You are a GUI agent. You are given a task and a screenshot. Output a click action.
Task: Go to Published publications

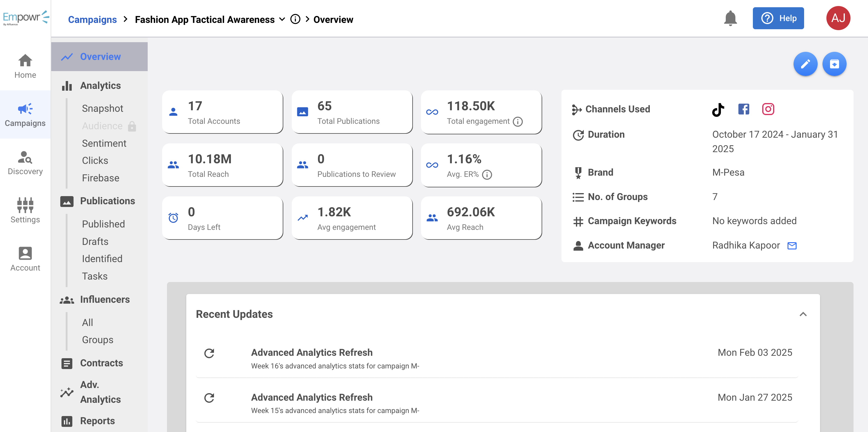click(103, 224)
